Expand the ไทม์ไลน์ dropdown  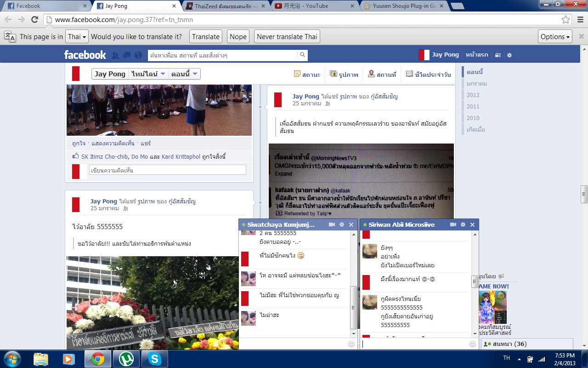coord(147,74)
